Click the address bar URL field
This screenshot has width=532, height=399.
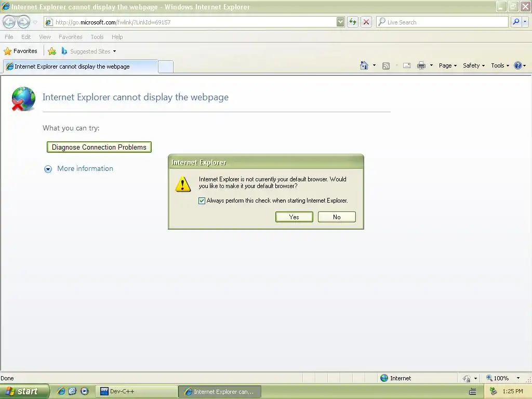coord(190,22)
